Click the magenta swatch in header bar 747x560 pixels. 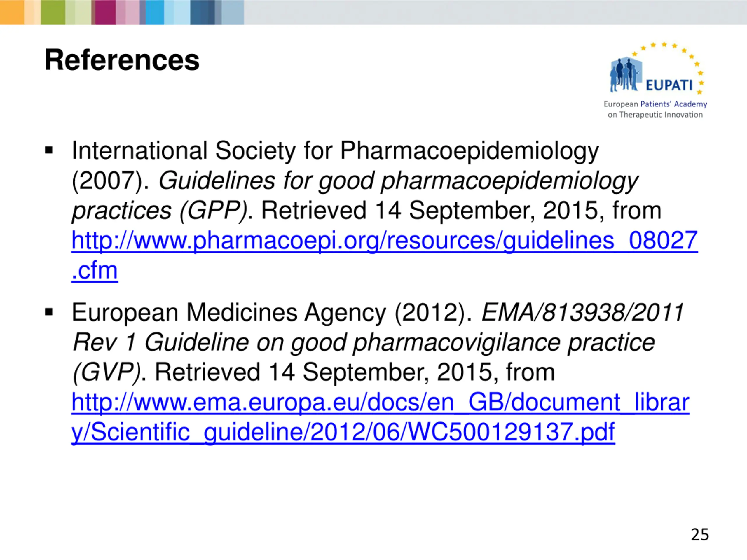tap(105, 12)
